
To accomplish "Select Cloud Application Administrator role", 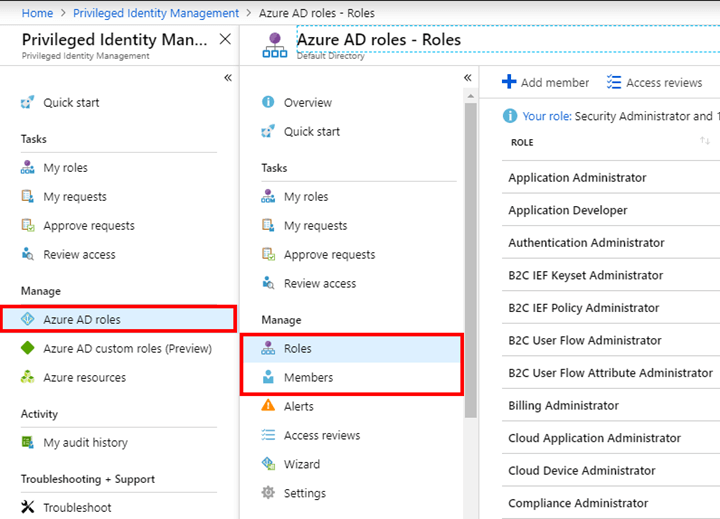I will [x=611, y=438].
